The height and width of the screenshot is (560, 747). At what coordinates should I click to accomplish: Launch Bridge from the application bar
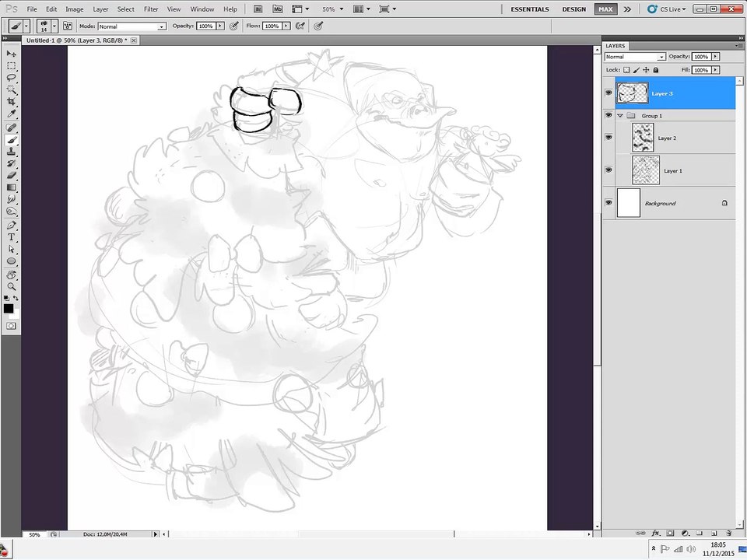tap(258, 9)
